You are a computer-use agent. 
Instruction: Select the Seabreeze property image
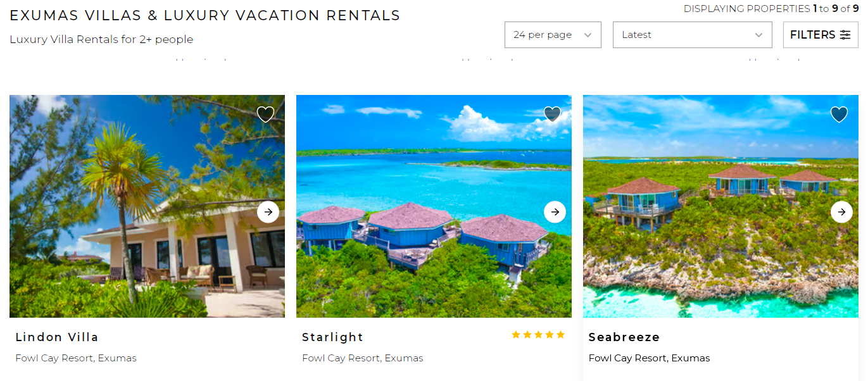(x=720, y=206)
